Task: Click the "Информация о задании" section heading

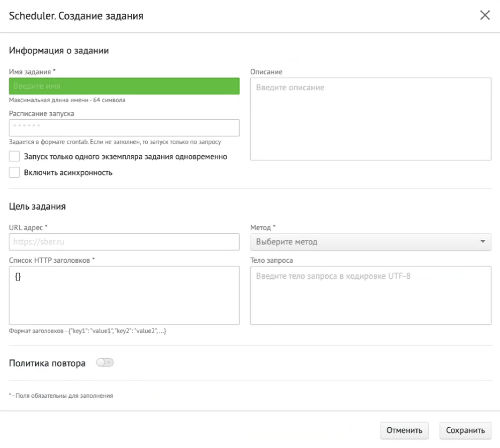Action: 59,50
